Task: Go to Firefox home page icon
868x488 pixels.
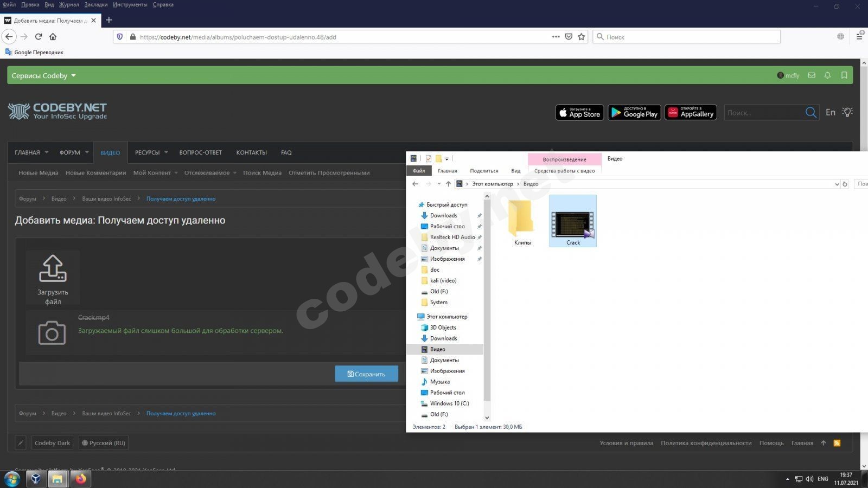Action: click(53, 37)
